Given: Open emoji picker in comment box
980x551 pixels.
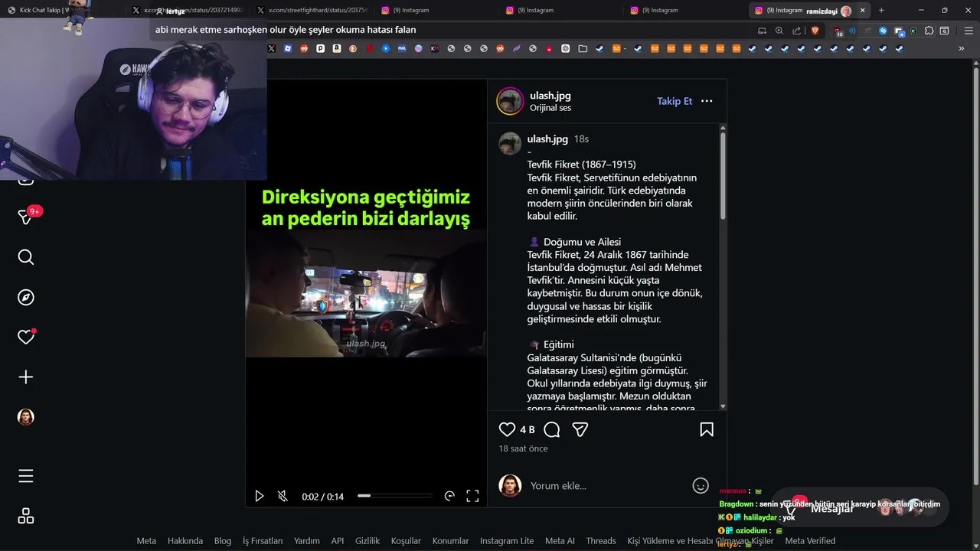Looking at the screenshot, I should point(701,485).
